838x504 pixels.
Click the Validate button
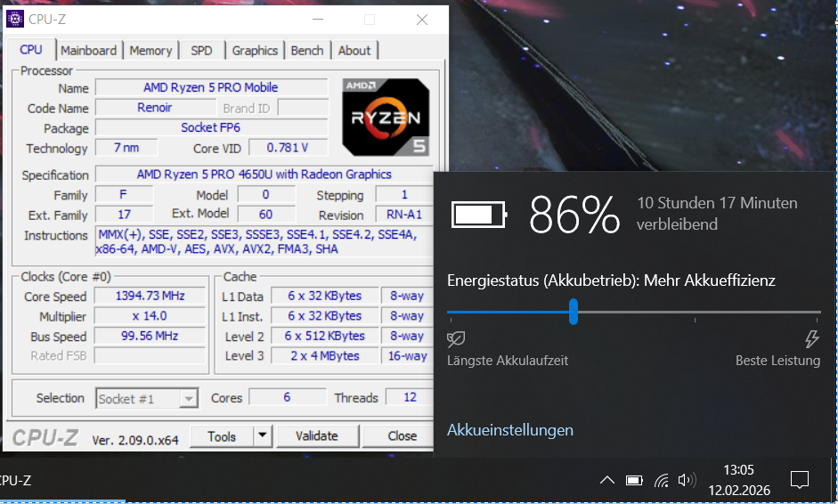317,436
